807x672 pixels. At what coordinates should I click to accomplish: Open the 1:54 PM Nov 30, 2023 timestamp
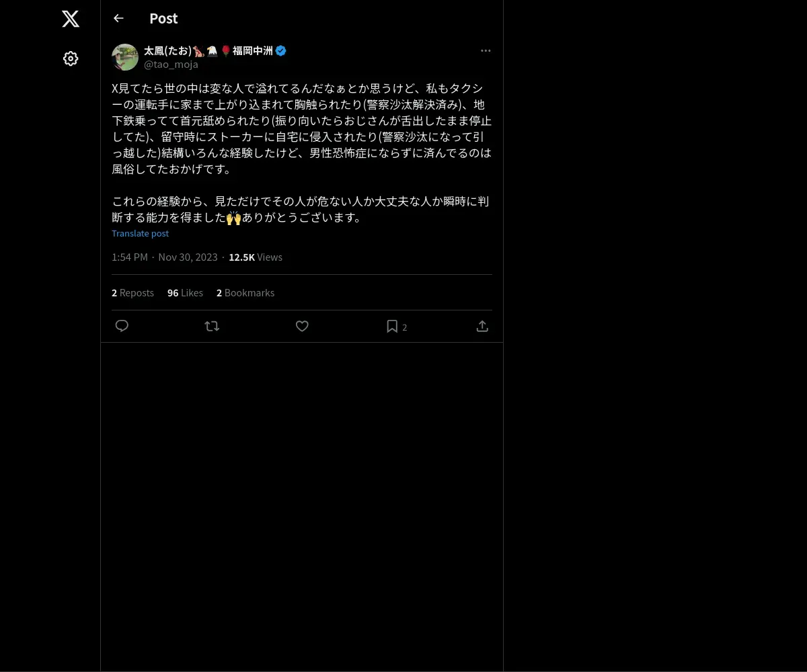(165, 257)
